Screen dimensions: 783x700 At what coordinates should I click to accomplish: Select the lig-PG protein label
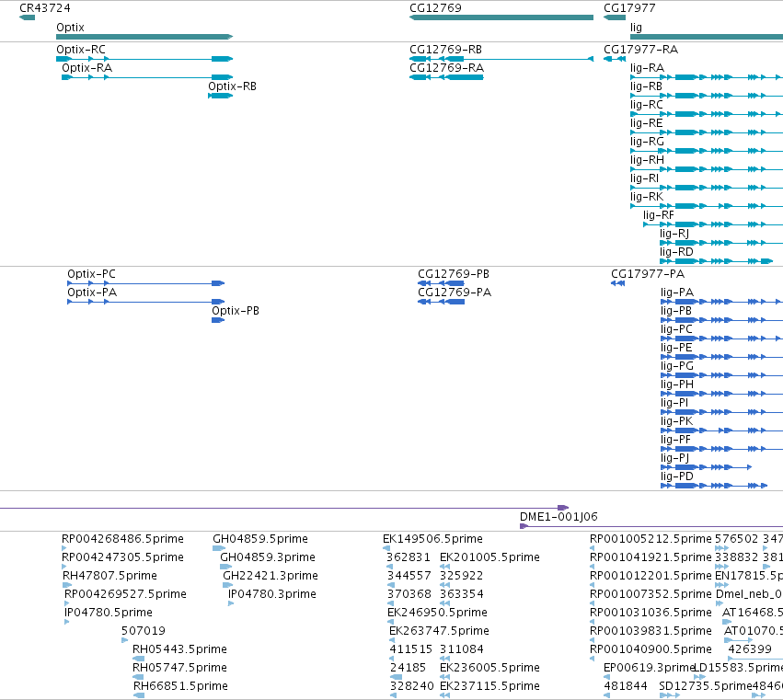tap(677, 366)
